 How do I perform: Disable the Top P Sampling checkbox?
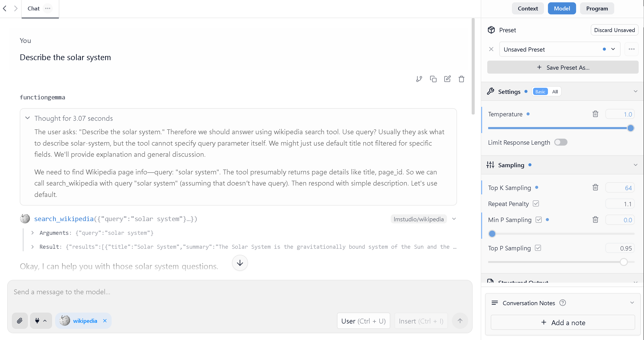tap(538, 248)
